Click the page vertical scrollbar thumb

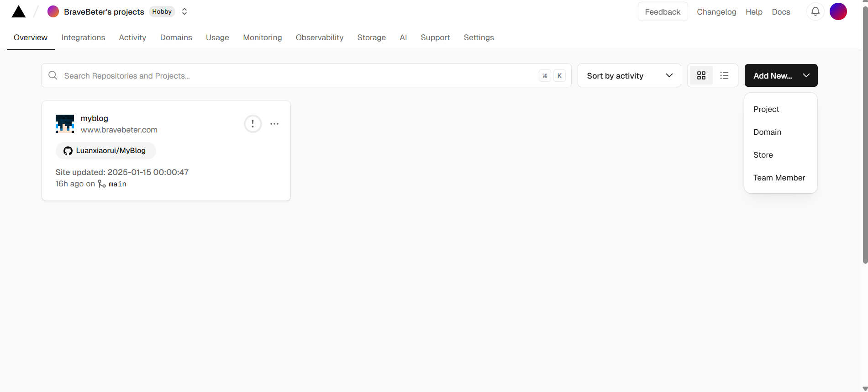865,136
